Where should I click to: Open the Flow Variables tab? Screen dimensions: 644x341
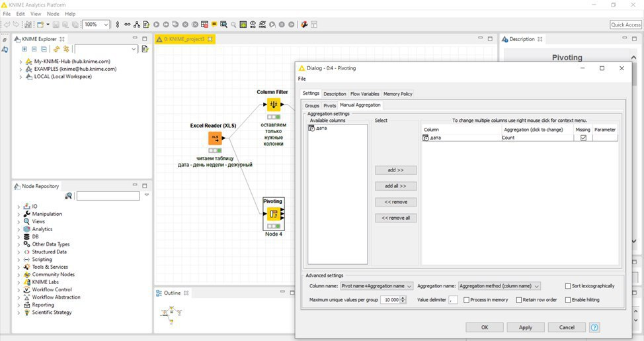point(365,94)
